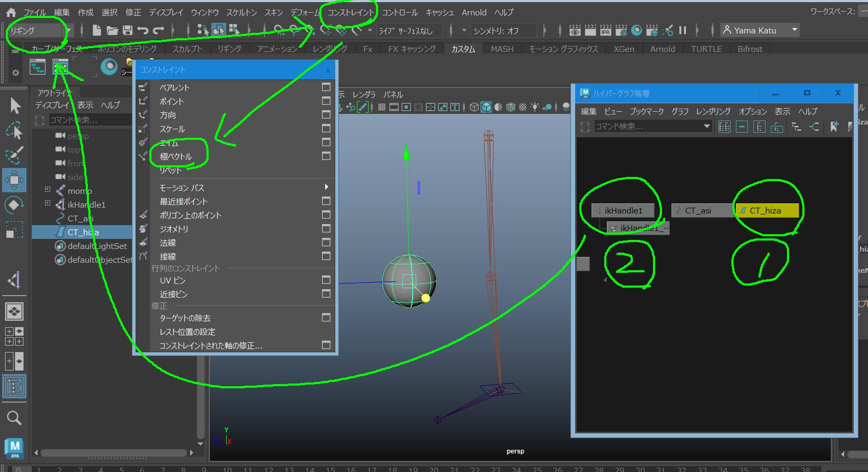Click the Undo arrow icon
Viewport: 868px width, 472px height.
click(x=142, y=31)
